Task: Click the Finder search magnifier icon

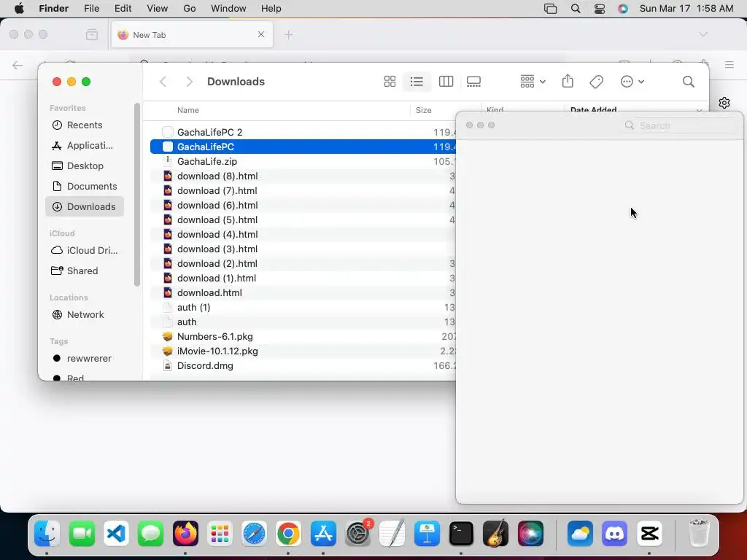Action: (689, 82)
